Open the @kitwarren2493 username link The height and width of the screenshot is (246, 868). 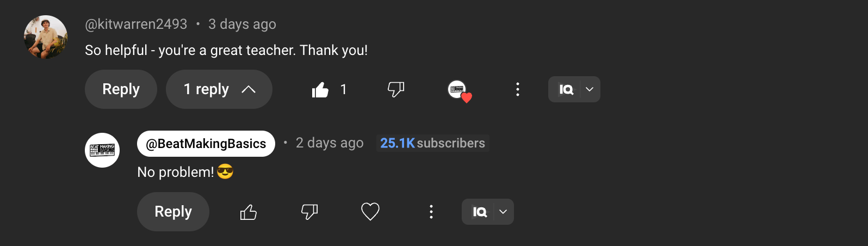point(136,24)
